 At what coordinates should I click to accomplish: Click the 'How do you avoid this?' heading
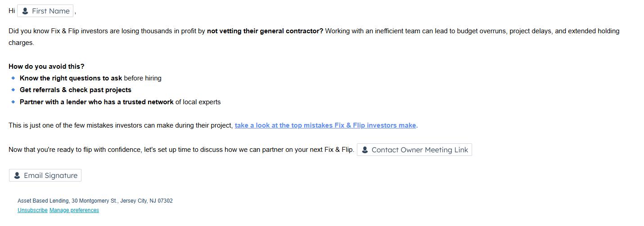point(46,66)
